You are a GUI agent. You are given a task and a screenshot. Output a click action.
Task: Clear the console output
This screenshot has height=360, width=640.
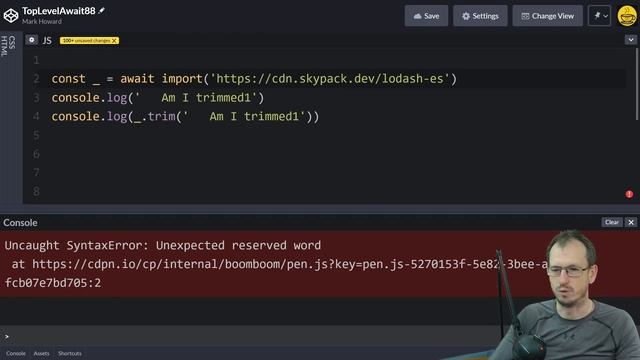pos(611,222)
